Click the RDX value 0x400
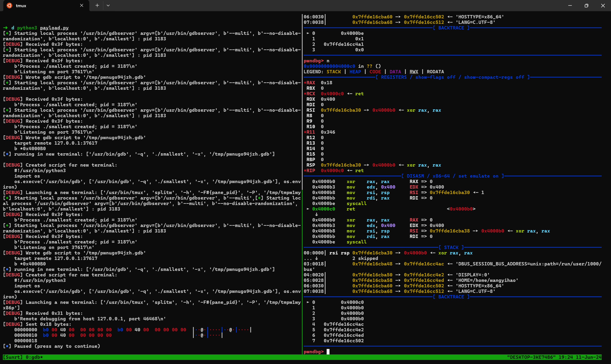The image size is (611, 364). tap(328, 99)
